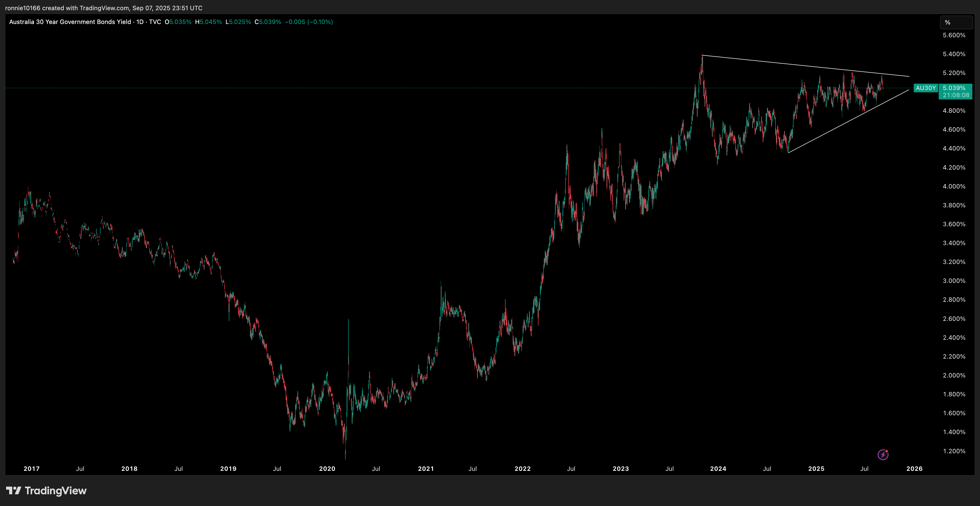Image resolution: width=980 pixels, height=506 pixels.
Task: Click the countdown timer 21:08:08
Action: click(x=956, y=95)
